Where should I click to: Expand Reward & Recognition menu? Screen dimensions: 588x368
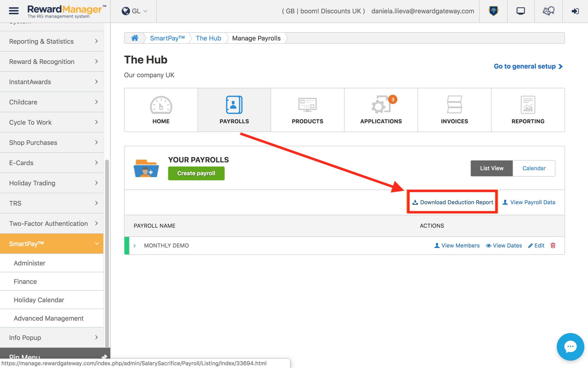point(52,62)
